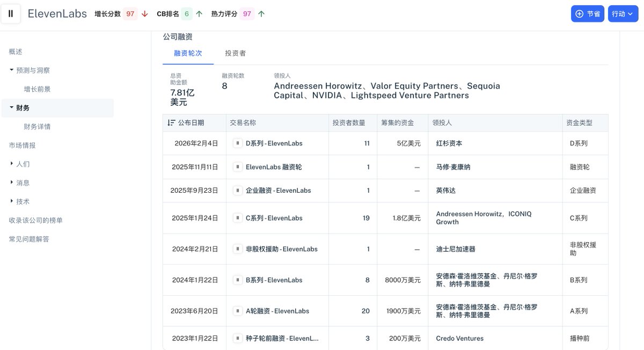Open 市场情报 in the sidebar
The width and height of the screenshot is (644, 350).
tap(22, 145)
